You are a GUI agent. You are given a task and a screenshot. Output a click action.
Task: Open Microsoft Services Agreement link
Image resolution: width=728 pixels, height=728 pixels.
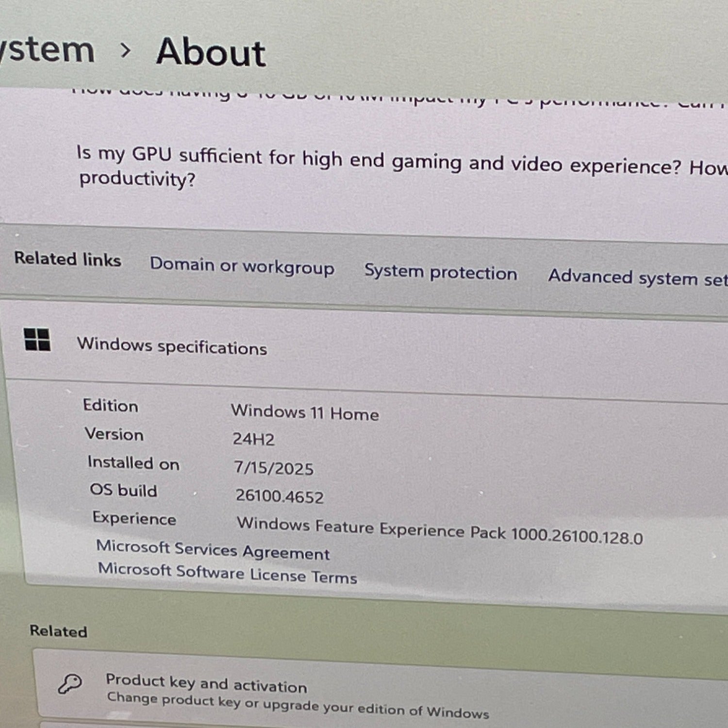click(x=213, y=550)
